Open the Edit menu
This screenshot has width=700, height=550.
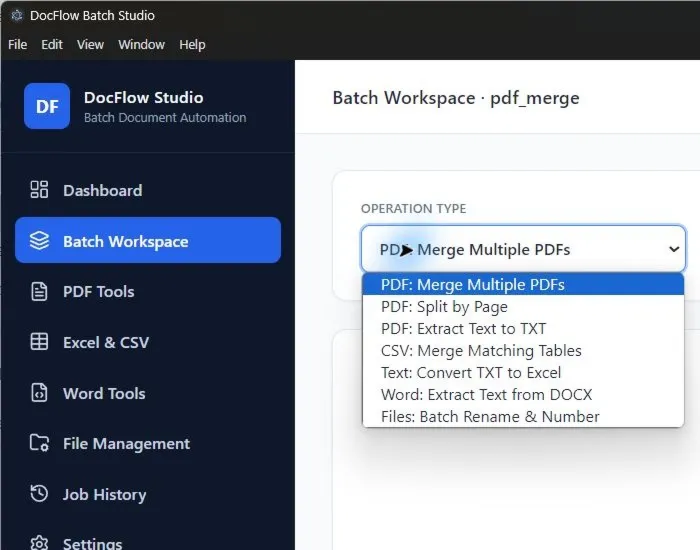point(52,45)
